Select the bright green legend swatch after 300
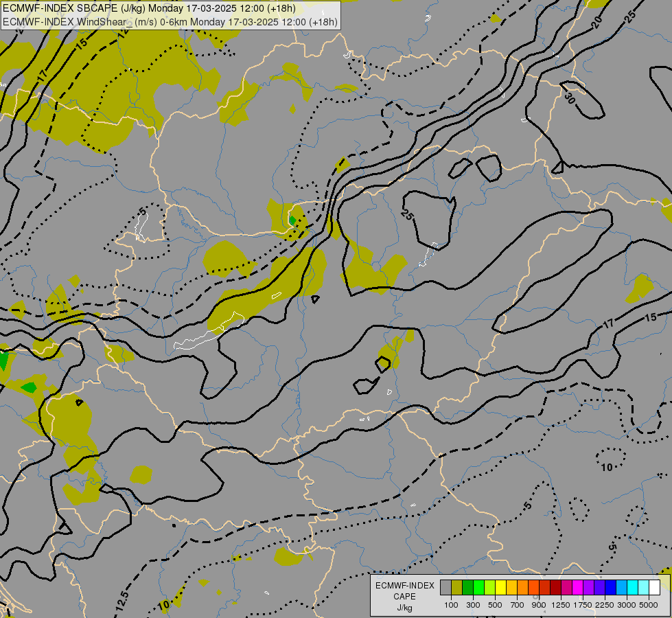Image resolution: width=672 pixels, height=618 pixels. (x=478, y=588)
